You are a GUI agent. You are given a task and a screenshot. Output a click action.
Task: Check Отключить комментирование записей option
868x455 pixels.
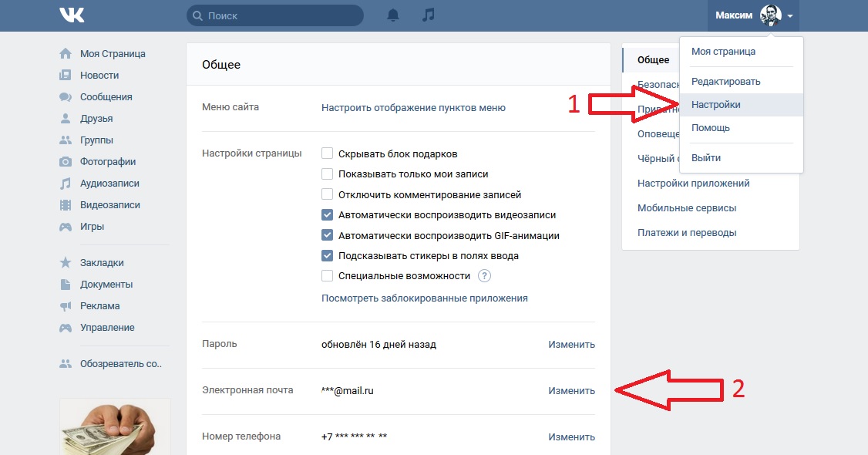click(328, 194)
